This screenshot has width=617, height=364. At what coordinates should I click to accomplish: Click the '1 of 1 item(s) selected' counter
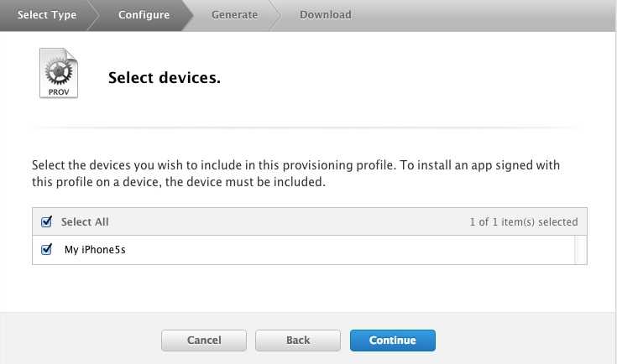[x=524, y=222]
